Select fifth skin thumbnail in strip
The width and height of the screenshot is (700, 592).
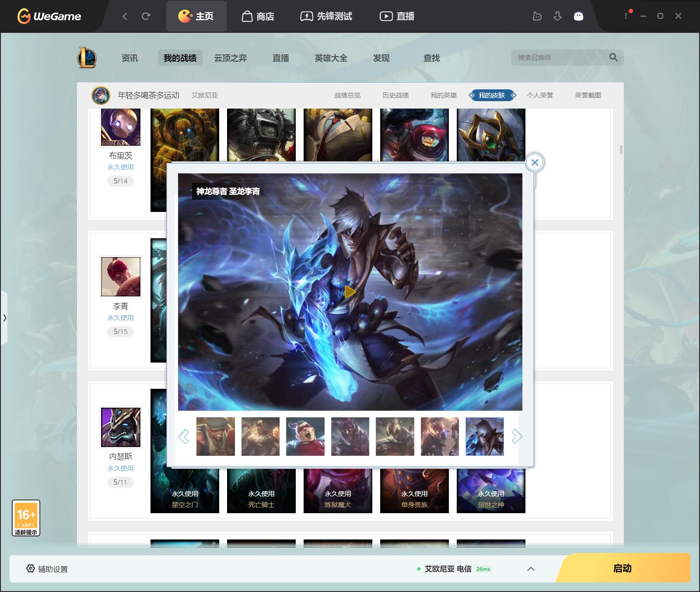pos(395,436)
